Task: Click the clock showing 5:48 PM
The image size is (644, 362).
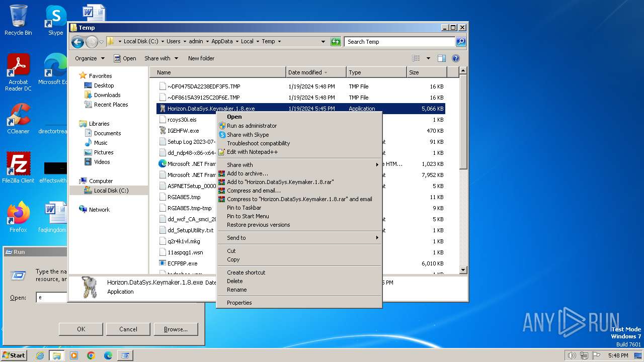Action: click(618, 355)
